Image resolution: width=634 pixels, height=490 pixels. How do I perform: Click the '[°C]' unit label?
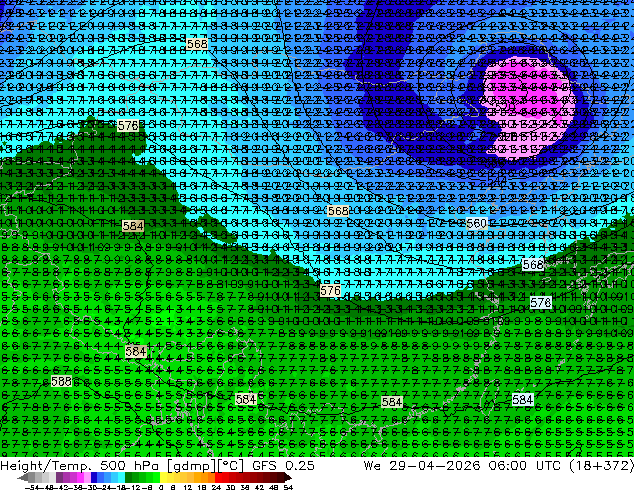(x=231, y=466)
